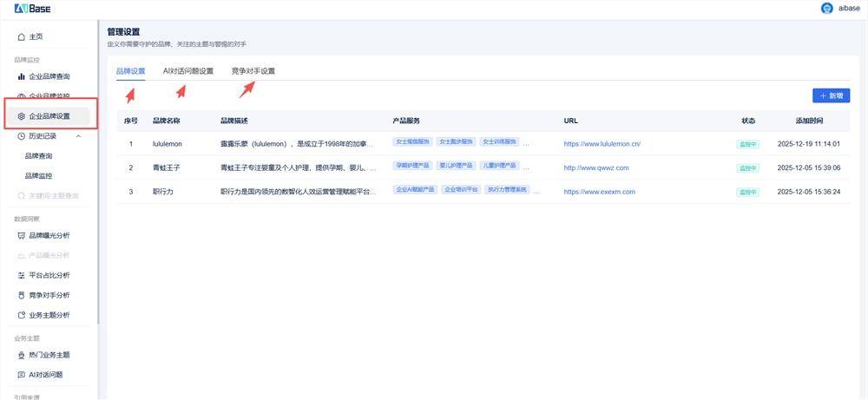Select the gear icon for 企业品牌设置
The height and width of the screenshot is (400, 868).
pyautogui.click(x=21, y=116)
